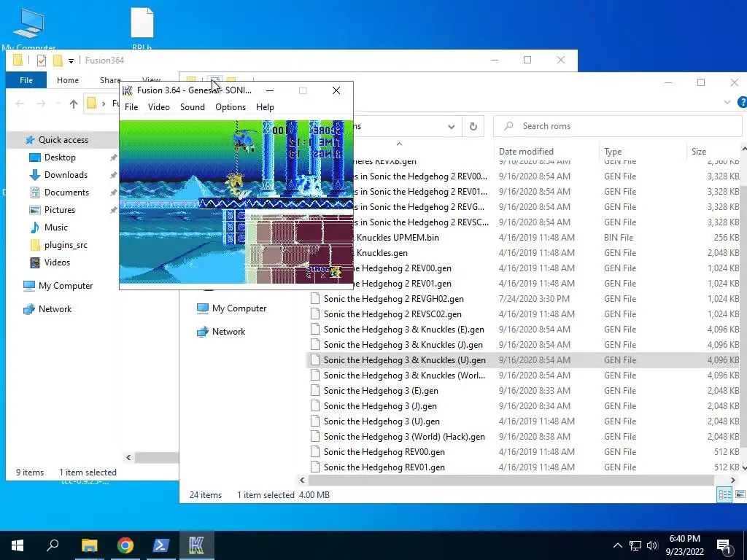Screen dimensions: 747x560
Task: Sort by the Size column
Action: coord(698,152)
